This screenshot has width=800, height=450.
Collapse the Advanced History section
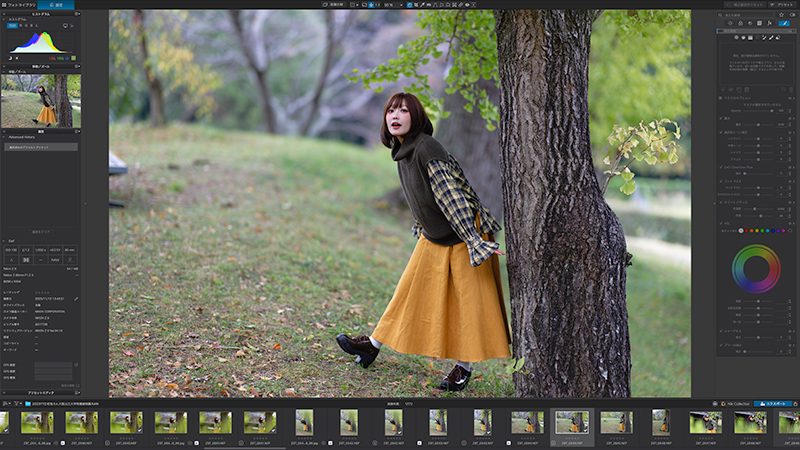4,137
